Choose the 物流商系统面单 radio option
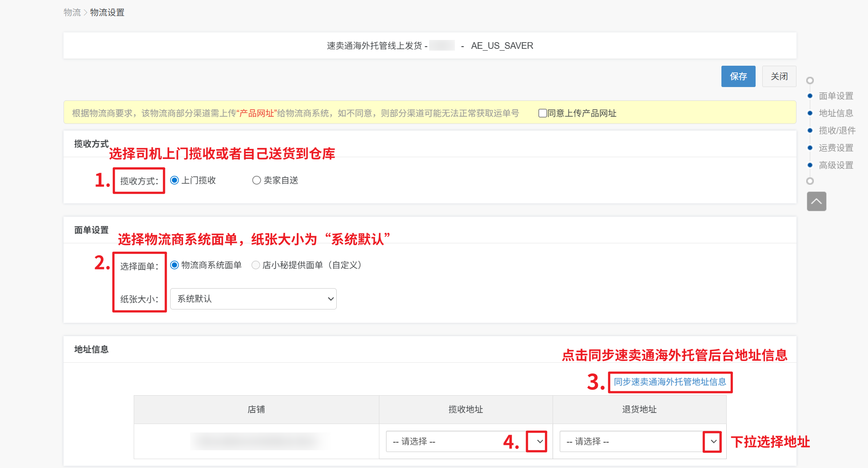The image size is (868, 468). (175, 265)
